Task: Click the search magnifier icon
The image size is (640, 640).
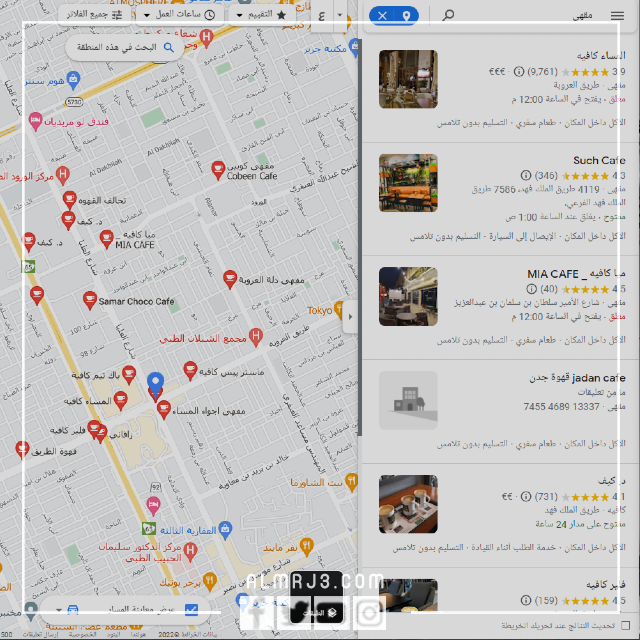Action: point(448,15)
